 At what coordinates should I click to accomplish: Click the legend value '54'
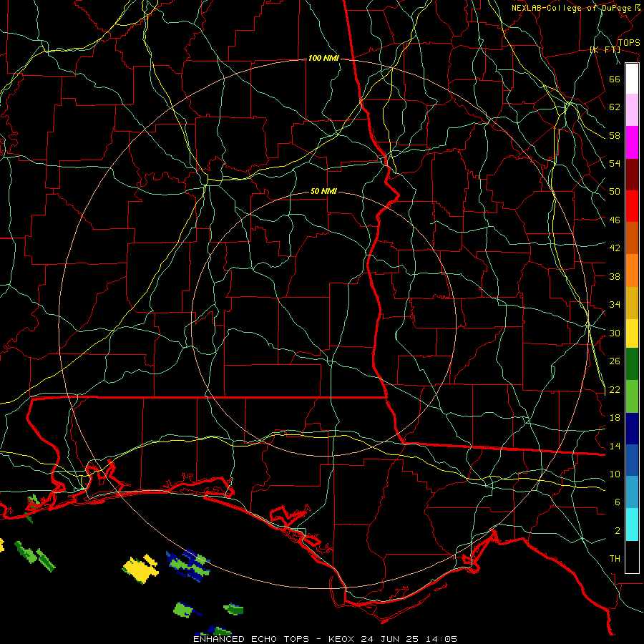point(615,163)
